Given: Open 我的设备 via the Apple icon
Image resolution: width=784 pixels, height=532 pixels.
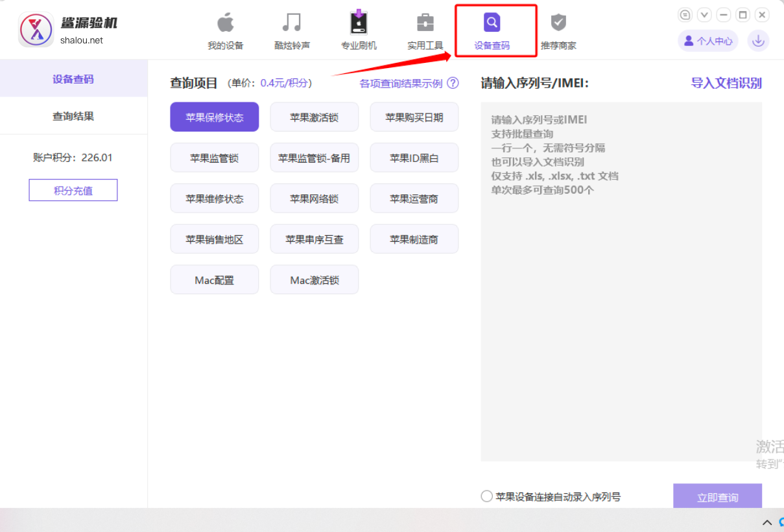Looking at the screenshot, I should (226, 23).
